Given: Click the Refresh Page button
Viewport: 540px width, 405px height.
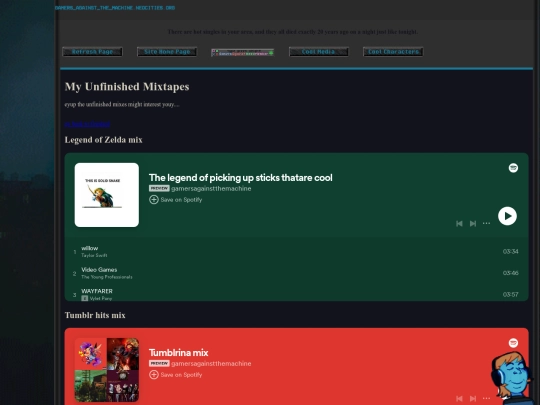Looking at the screenshot, I should [x=92, y=52].
